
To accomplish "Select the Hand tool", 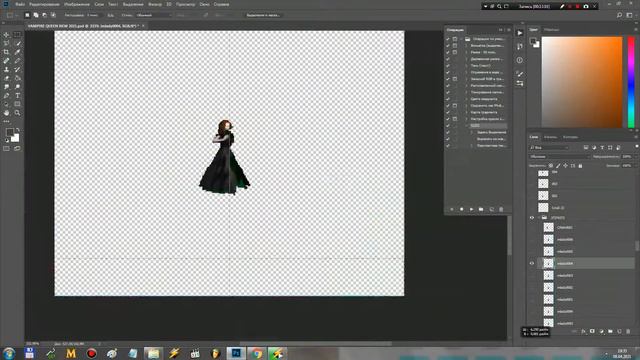I will (6, 113).
